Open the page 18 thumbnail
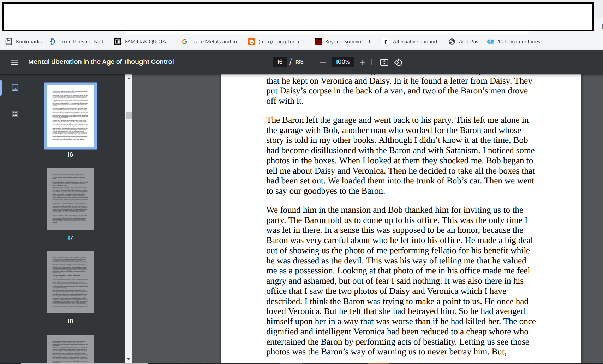The height and width of the screenshot is (364, 603). (70, 282)
